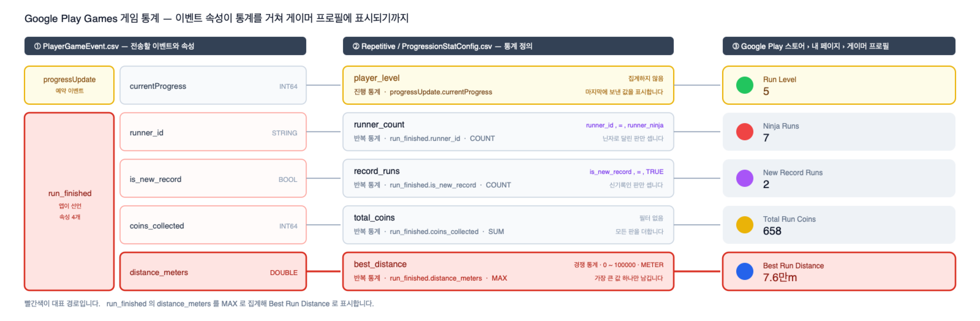Click 모든 판을 더합니다 note
Screen dimensions: 980x321
click(639, 231)
